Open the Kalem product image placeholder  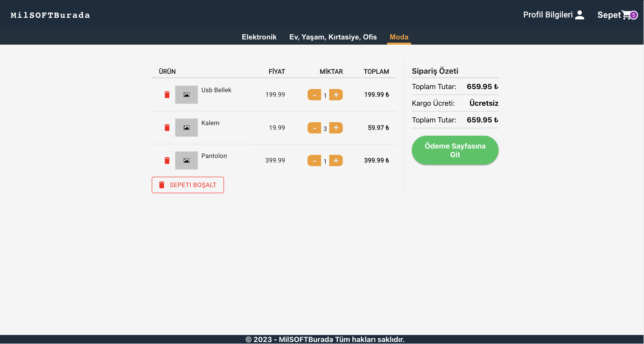pyautogui.click(x=186, y=128)
